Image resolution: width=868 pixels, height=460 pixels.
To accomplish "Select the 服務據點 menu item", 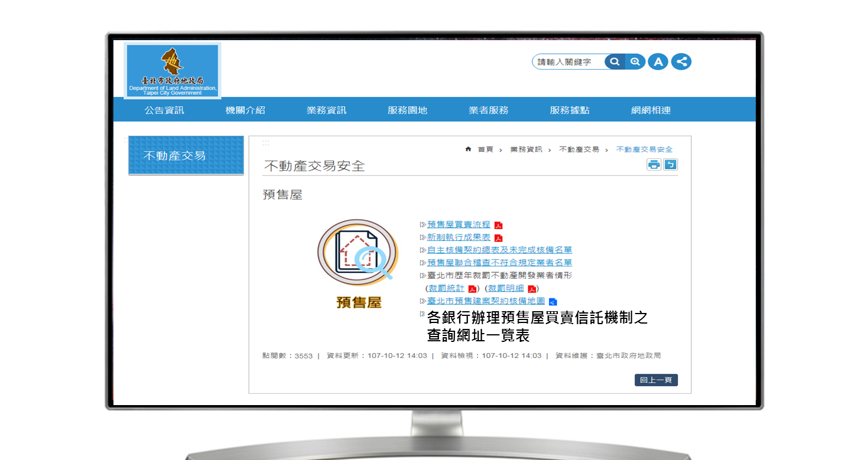I will (570, 110).
